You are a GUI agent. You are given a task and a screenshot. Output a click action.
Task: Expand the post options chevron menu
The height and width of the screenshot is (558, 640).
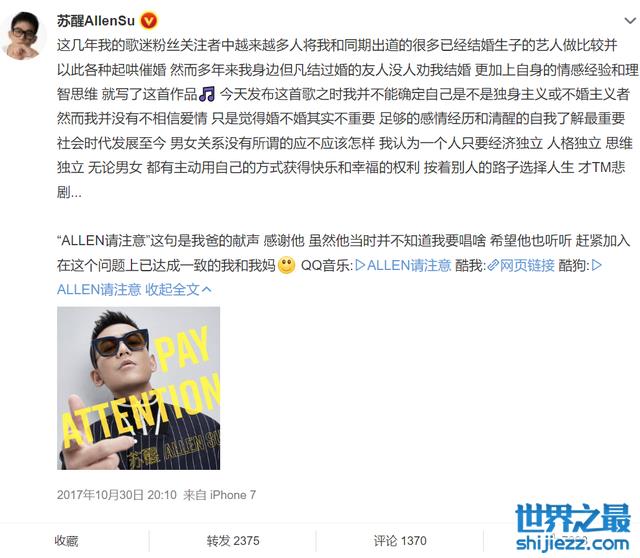pyautogui.click(x=630, y=20)
